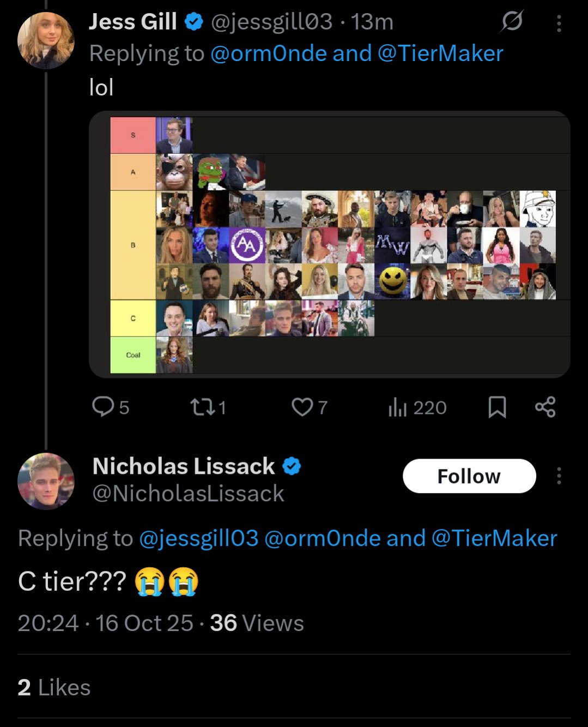Click the S tier red label
The width and height of the screenshot is (588, 727).
tap(133, 135)
